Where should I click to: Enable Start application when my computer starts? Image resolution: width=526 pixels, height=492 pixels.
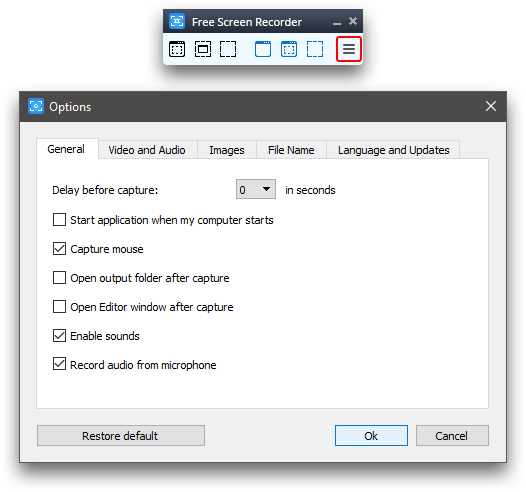pyautogui.click(x=59, y=220)
